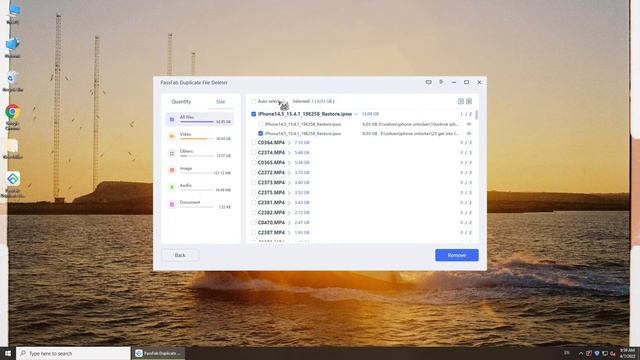The height and width of the screenshot is (360, 640).
Task: Expand the C0364.MP4 group arrow
Action: point(289,143)
